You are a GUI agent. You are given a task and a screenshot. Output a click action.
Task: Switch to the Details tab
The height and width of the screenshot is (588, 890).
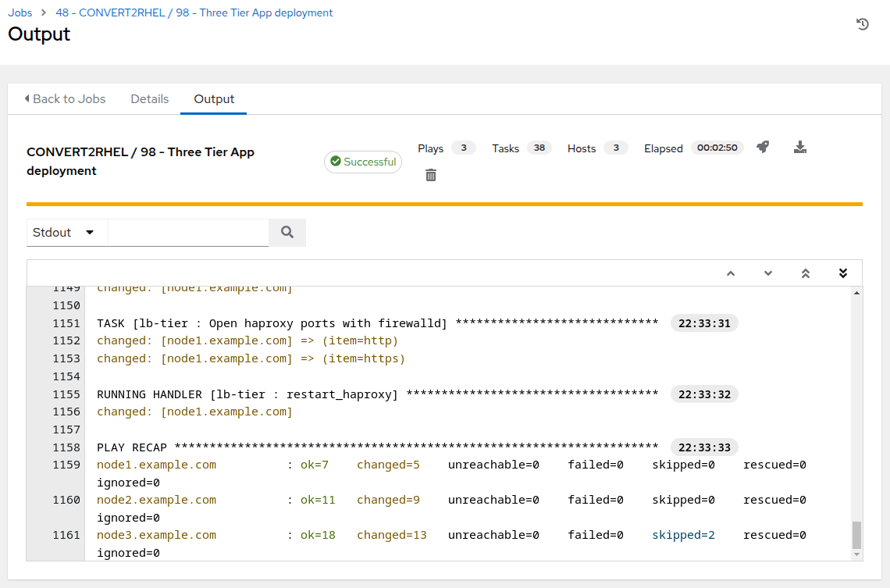point(149,98)
